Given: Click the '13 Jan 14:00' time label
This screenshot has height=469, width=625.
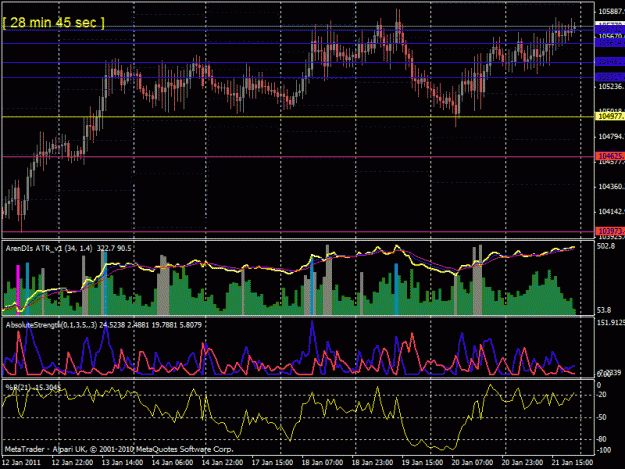Looking at the screenshot, I should 122,463.
